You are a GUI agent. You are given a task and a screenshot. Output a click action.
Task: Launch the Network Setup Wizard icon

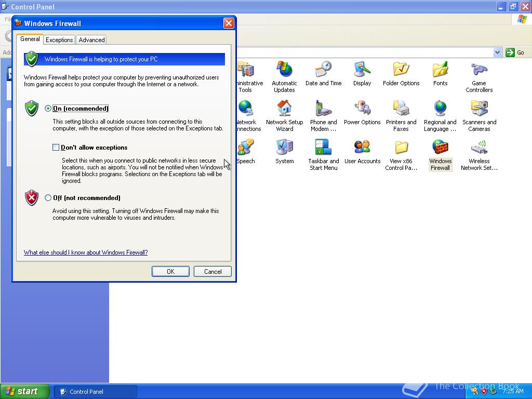284,108
